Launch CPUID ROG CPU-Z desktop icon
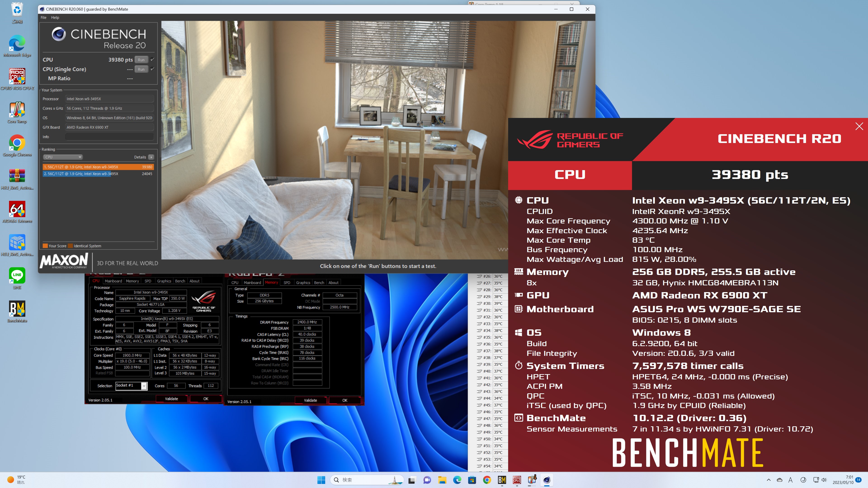868x488 pixels. [17, 79]
